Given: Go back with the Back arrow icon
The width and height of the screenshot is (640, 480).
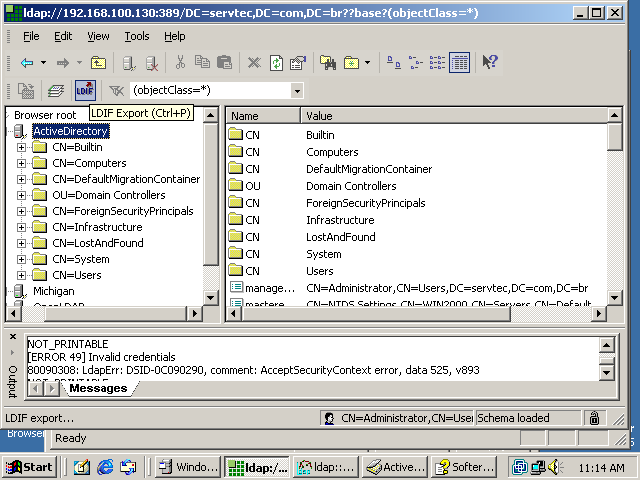Looking at the screenshot, I should (x=27, y=63).
